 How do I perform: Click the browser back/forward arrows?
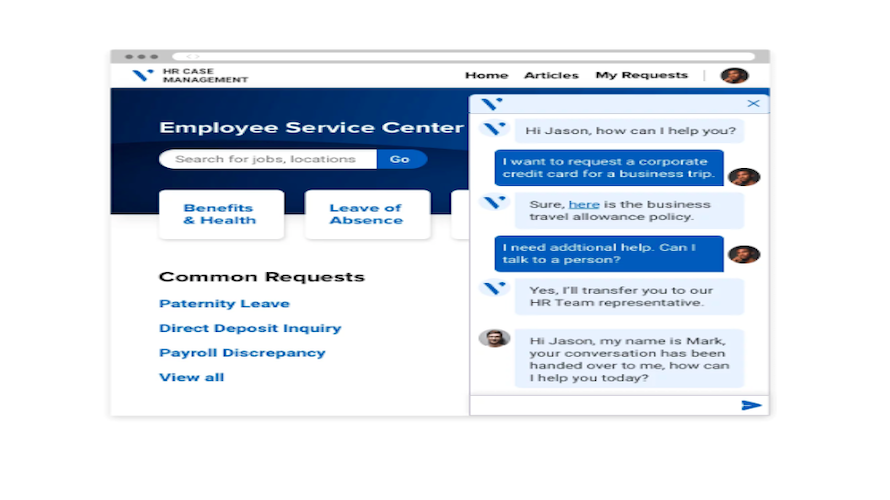point(192,56)
